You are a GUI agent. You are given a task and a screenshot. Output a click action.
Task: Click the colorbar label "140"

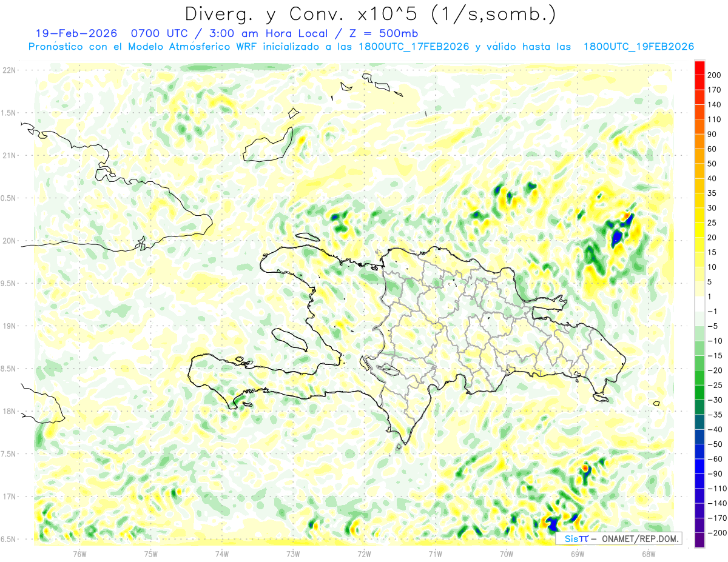(x=714, y=104)
